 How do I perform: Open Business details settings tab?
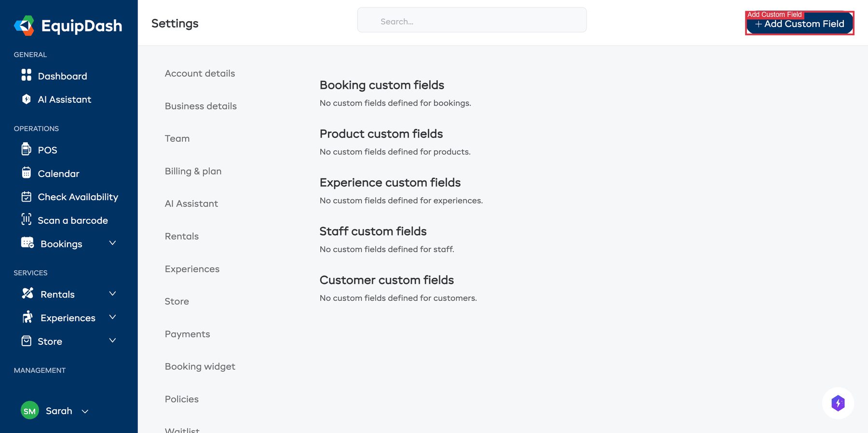point(201,106)
